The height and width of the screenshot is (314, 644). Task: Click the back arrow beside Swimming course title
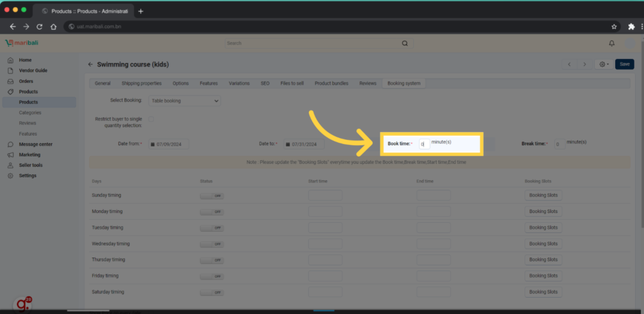(x=90, y=65)
